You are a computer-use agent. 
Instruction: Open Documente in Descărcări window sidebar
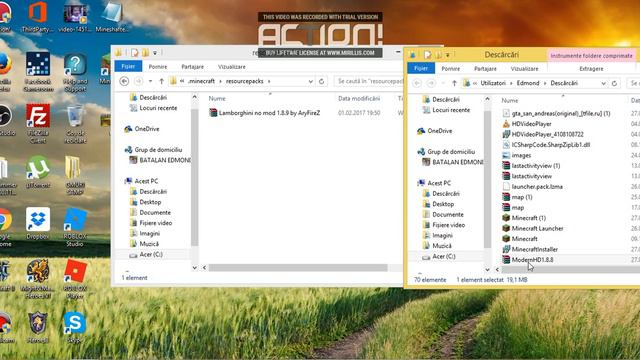pyautogui.click(x=443, y=214)
